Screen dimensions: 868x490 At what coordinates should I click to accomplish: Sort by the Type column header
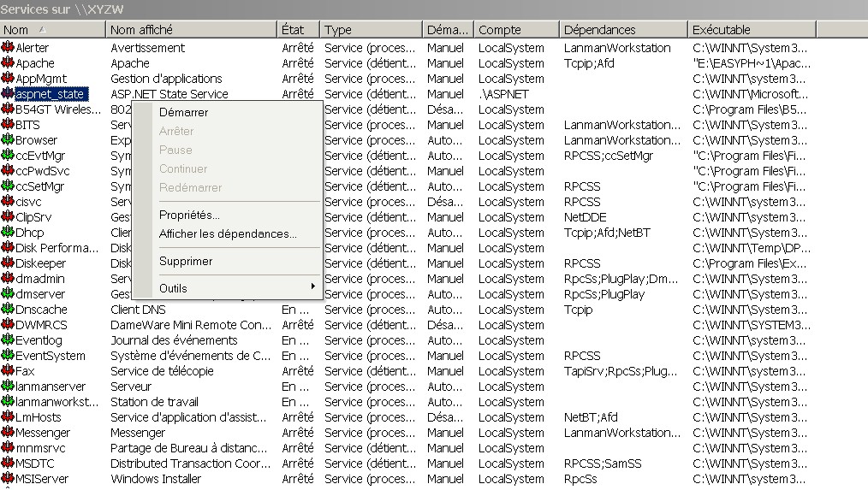371,30
